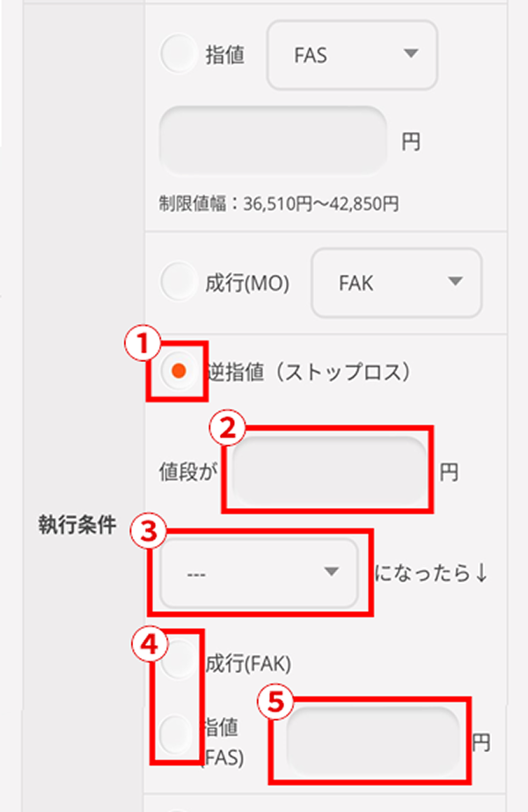This screenshot has height=812, width=528.
Task: Expand the '---' condition dropdown
Action: point(260,572)
